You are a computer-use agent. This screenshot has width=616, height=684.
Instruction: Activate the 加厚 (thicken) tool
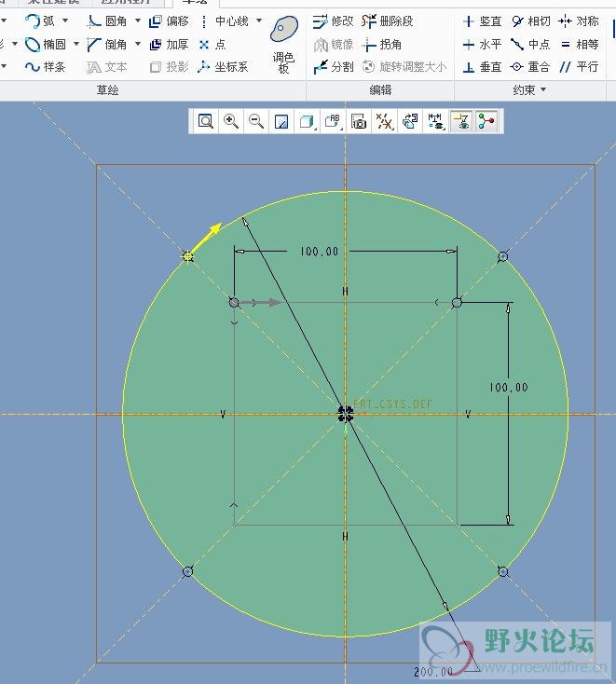[x=169, y=44]
